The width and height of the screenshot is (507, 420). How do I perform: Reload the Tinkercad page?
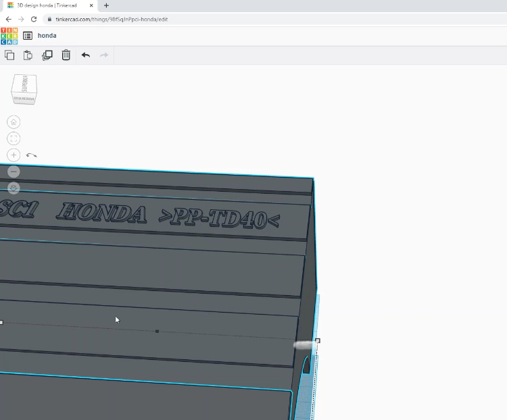click(34, 20)
